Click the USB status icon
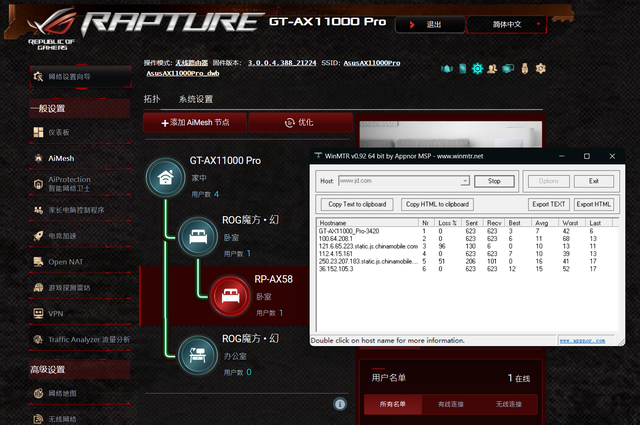The height and width of the screenshot is (425, 640). [525, 69]
